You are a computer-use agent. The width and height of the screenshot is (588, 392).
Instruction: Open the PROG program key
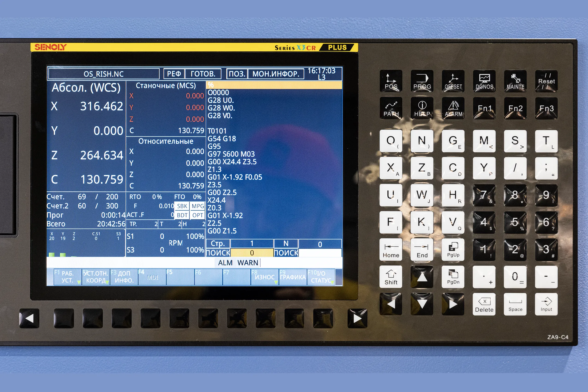[x=422, y=81]
